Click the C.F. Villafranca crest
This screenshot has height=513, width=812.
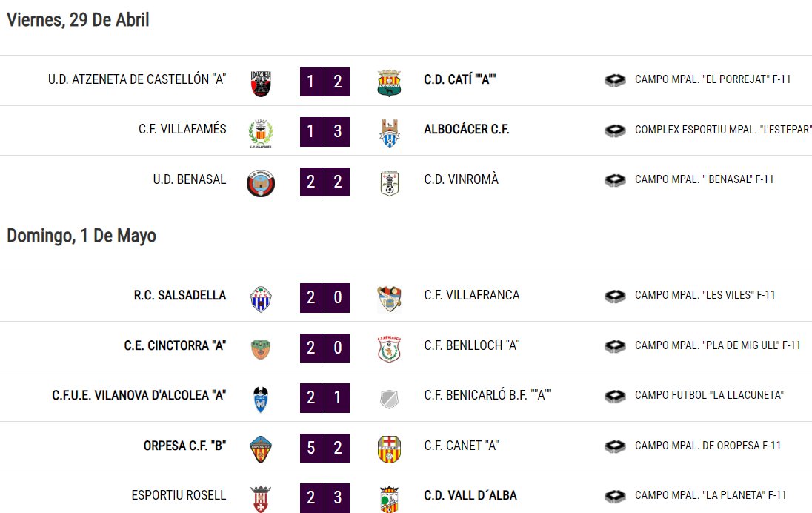[x=389, y=299]
